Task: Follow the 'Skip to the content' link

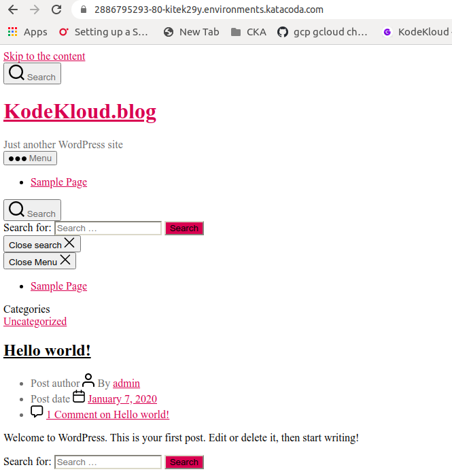Action: [x=44, y=56]
